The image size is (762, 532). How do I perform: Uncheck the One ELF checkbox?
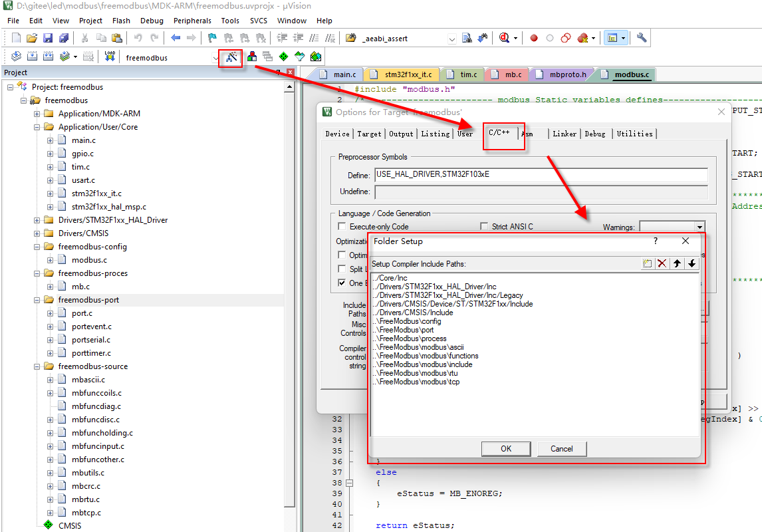point(341,283)
